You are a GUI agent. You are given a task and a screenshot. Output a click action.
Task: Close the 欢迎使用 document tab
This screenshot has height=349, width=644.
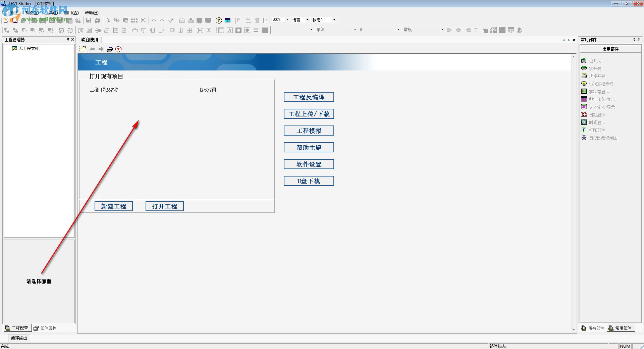click(x=574, y=40)
